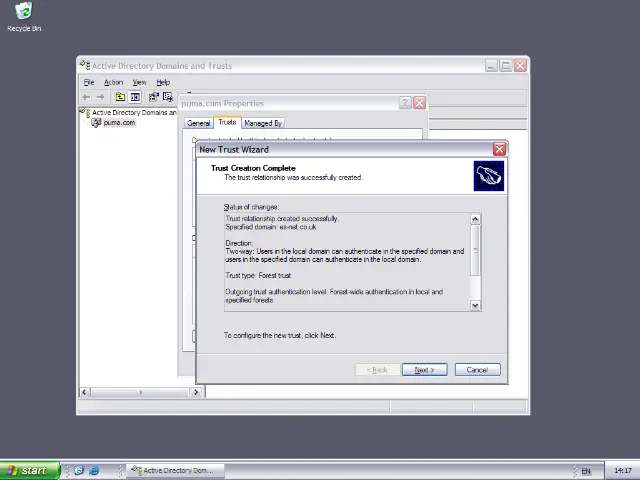Viewport: 640px width, 480px height.
Task: Click the 'Trust type: Forest trust' line
Action: coord(258,276)
